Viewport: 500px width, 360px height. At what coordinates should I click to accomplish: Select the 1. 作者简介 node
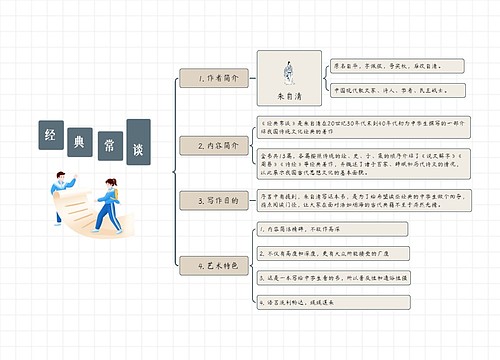(x=214, y=78)
